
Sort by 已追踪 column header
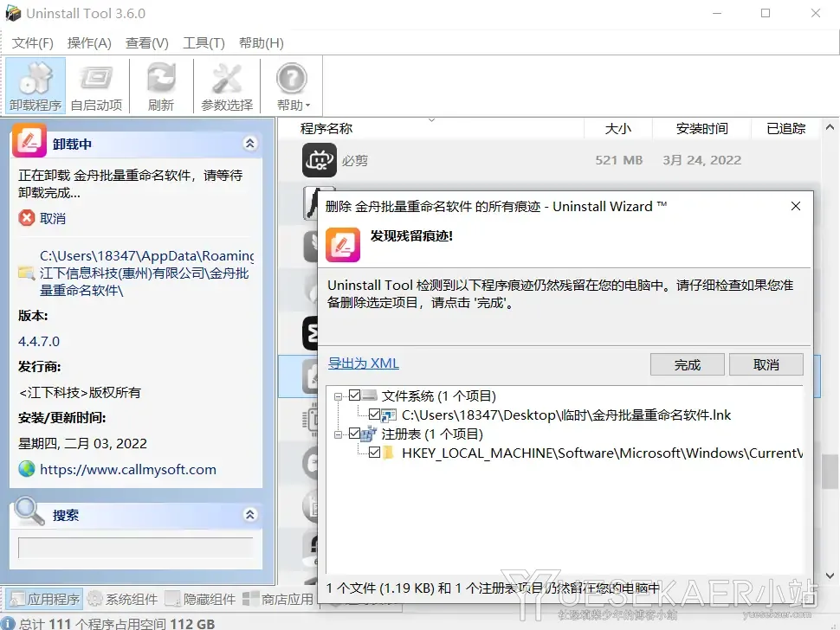click(786, 128)
